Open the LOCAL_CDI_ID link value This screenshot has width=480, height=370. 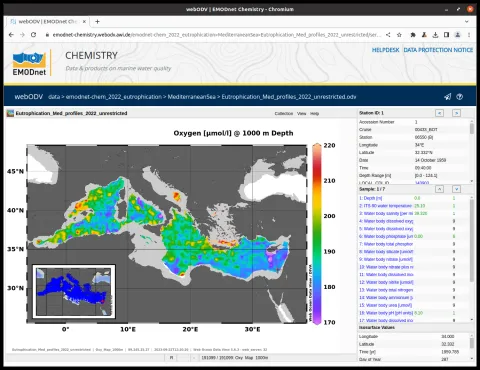click(x=422, y=183)
